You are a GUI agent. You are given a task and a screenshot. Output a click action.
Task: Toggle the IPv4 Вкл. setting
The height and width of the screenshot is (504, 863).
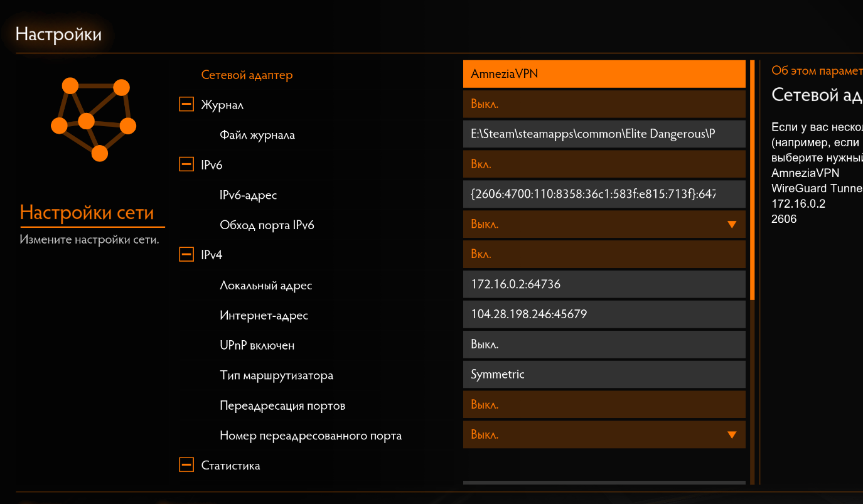tap(604, 254)
